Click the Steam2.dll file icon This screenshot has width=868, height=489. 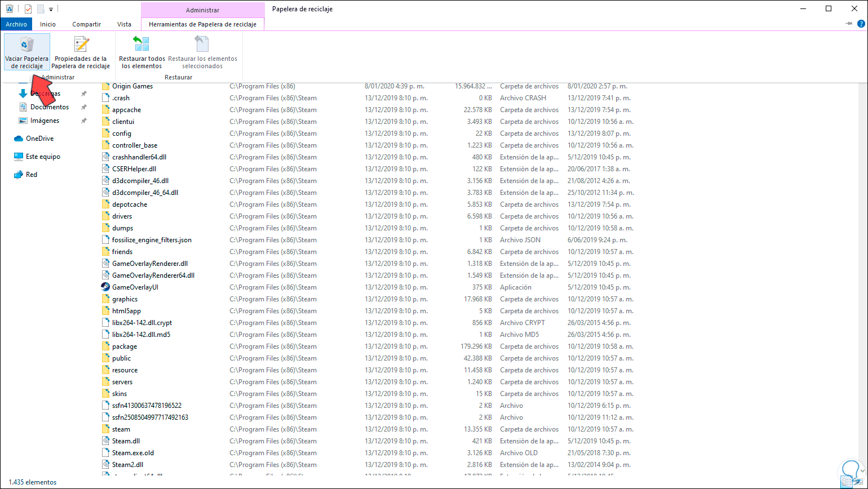pos(105,465)
